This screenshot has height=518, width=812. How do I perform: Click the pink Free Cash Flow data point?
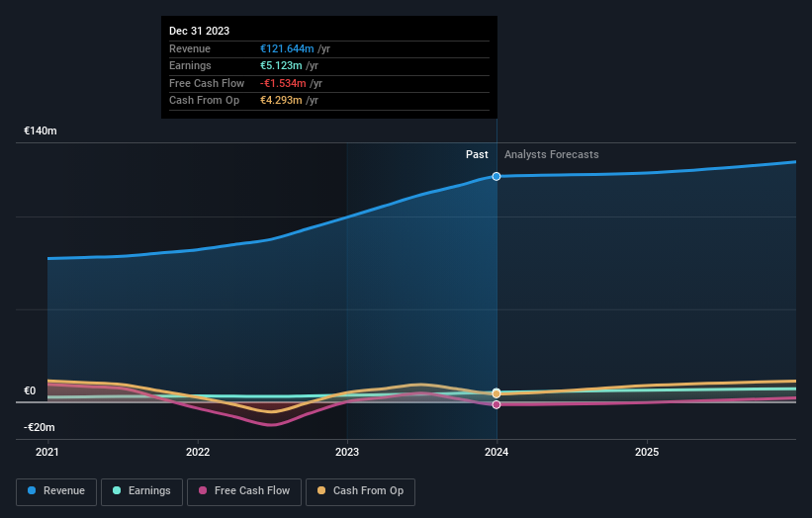496,404
